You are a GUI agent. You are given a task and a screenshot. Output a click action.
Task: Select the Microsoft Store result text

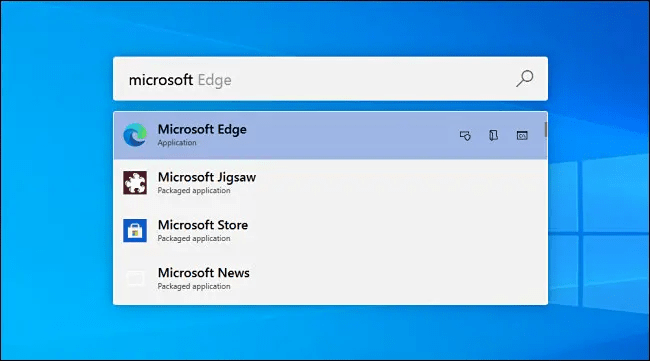(203, 225)
